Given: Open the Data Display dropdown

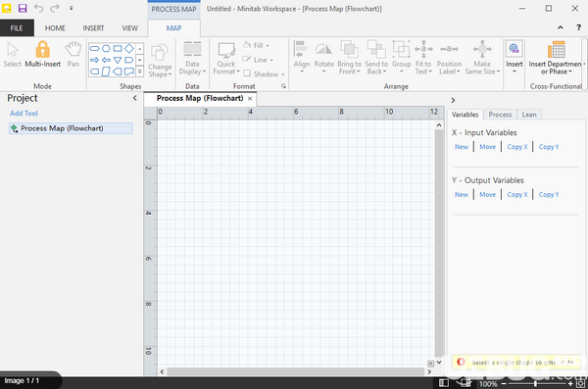Looking at the screenshot, I should coord(192,58).
